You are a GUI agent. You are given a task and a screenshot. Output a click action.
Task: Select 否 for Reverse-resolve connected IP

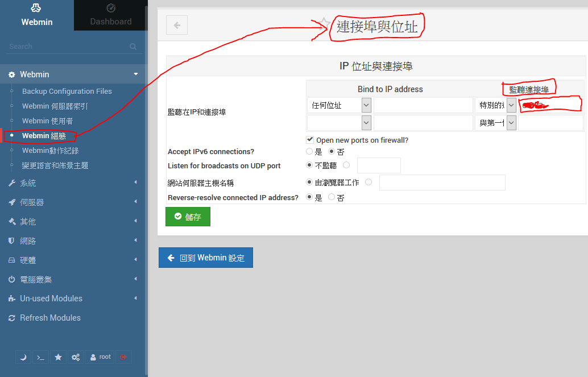pyautogui.click(x=332, y=197)
